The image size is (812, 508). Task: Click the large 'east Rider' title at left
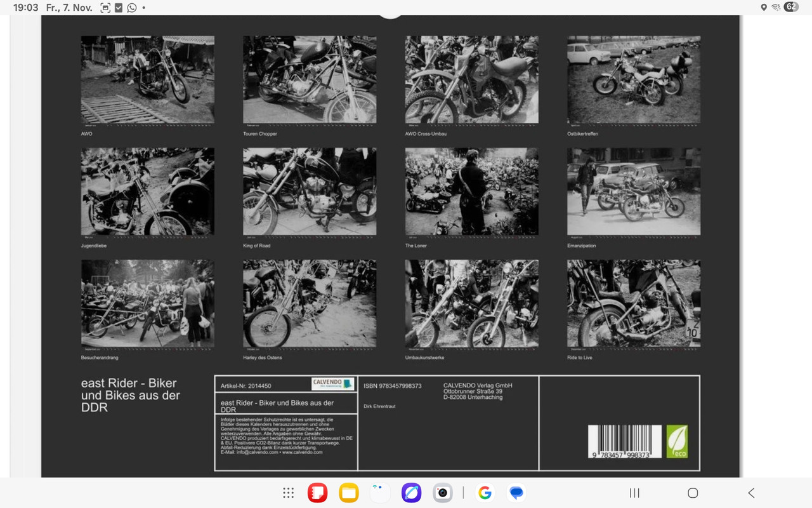click(131, 395)
